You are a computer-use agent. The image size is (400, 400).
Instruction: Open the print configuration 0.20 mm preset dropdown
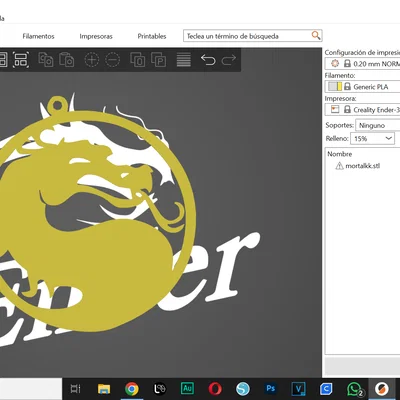point(362,63)
